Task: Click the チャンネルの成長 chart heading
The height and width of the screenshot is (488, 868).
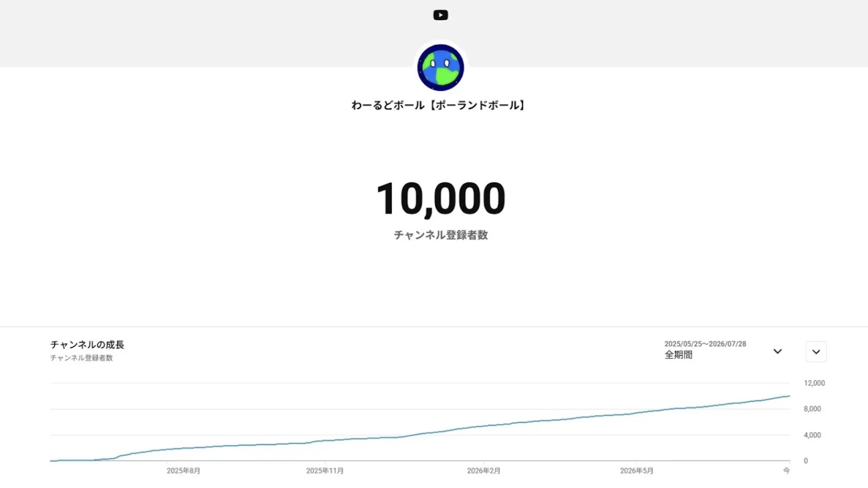Action: [x=87, y=345]
